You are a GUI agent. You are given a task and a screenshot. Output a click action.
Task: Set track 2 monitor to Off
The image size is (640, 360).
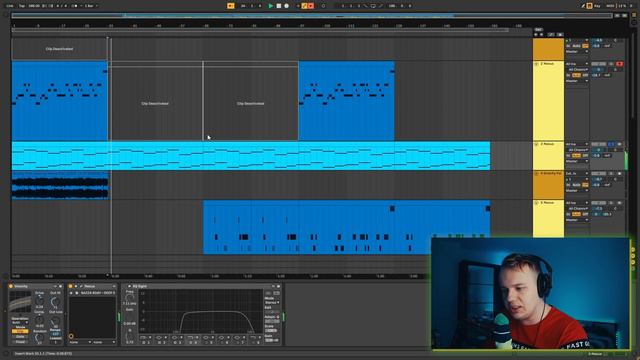[585, 75]
